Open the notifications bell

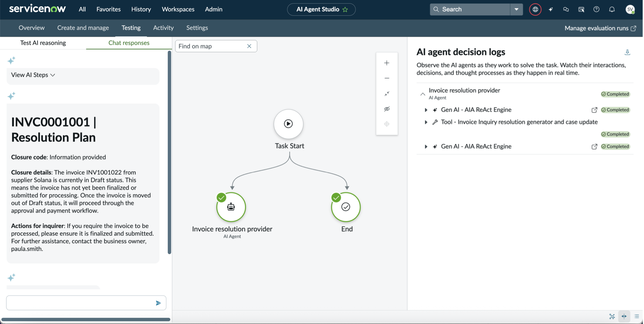point(612,10)
